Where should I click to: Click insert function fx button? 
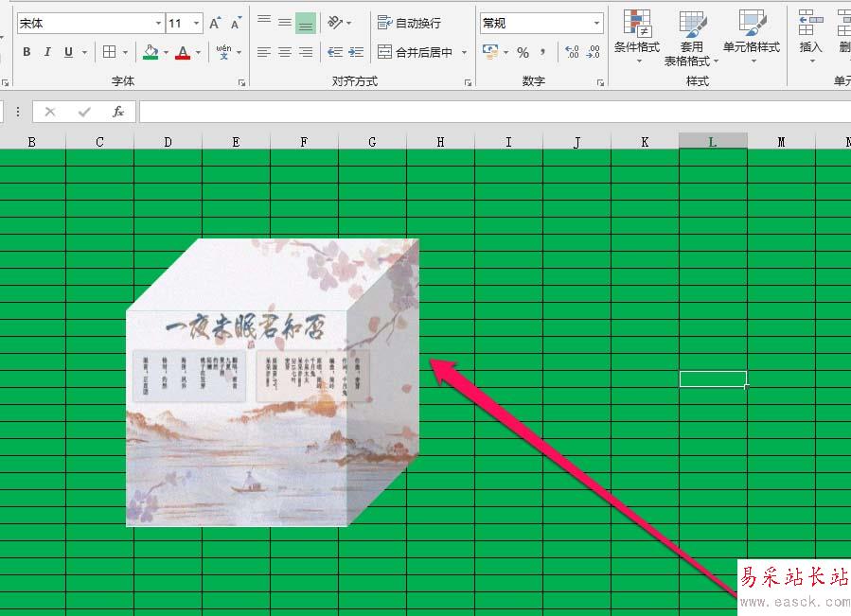click(117, 112)
